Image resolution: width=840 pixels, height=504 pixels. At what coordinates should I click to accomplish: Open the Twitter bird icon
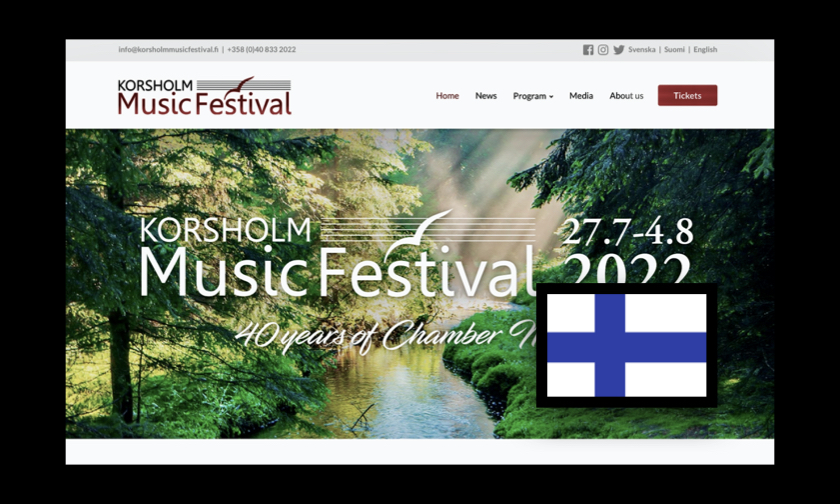pyautogui.click(x=619, y=50)
